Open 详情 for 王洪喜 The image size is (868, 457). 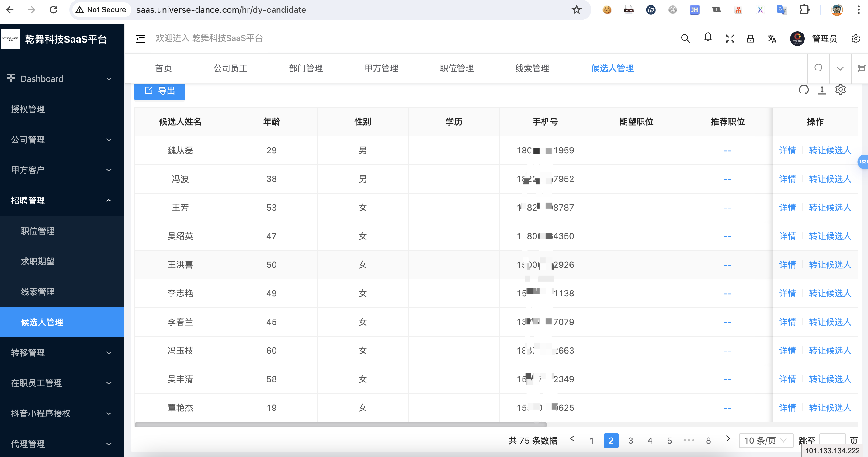click(788, 265)
